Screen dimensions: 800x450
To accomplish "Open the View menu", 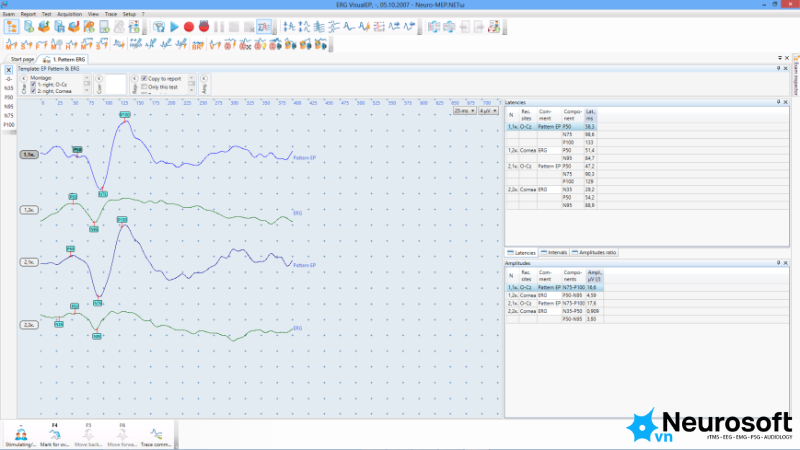I will click(x=93, y=14).
